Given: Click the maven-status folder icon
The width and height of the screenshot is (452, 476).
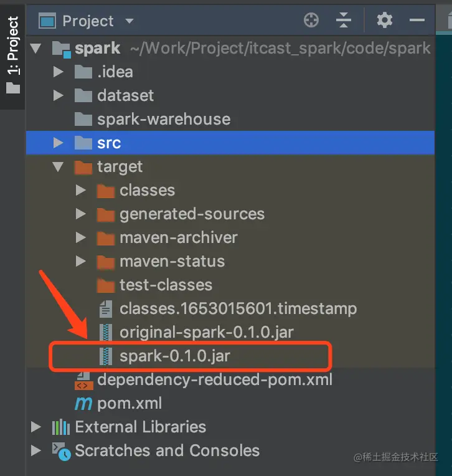Looking at the screenshot, I should [x=106, y=262].
